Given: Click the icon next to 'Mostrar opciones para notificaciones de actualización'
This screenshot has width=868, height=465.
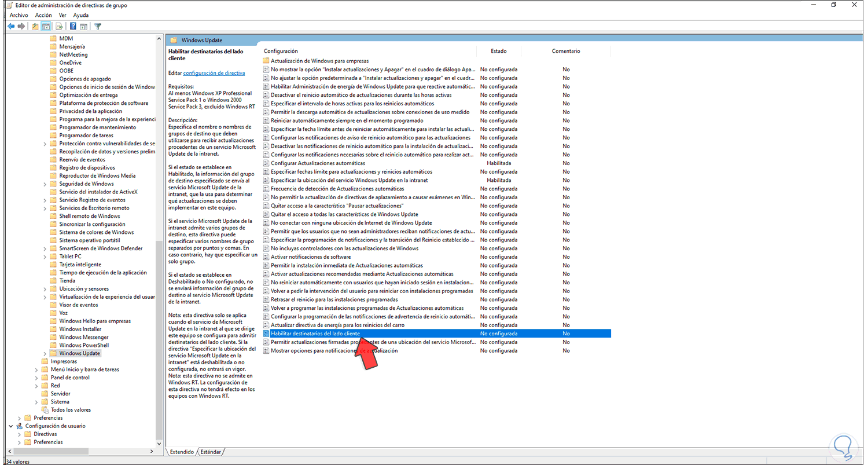Looking at the screenshot, I should pos(266,351).
